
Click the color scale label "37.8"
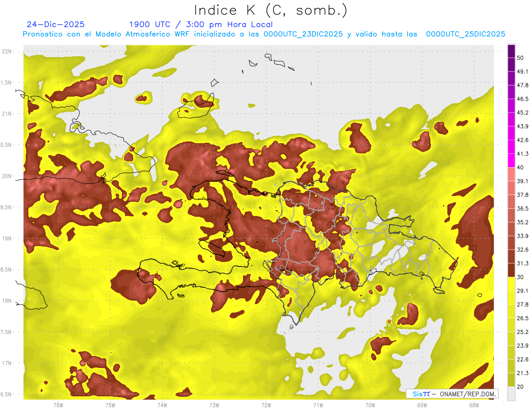pyautogui.click(x=523, y=195)
